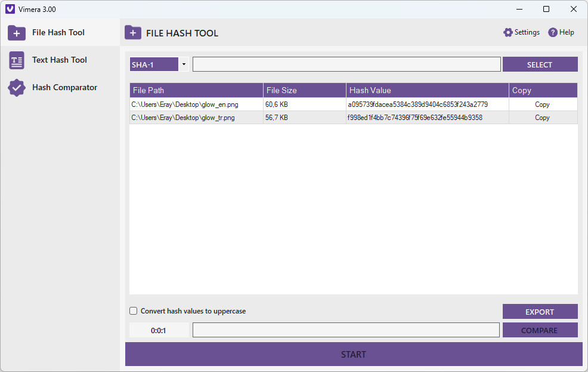Viewport: 588px width, 372px height.
Task: Click the 0:0:1 elapsed time display
Action: [159, 330]
